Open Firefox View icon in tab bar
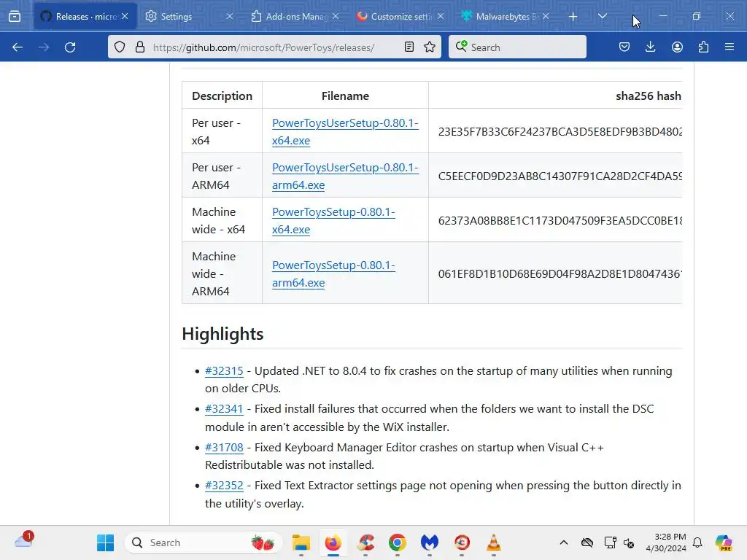Screen dimensions: 747x560 click(15, 17)
